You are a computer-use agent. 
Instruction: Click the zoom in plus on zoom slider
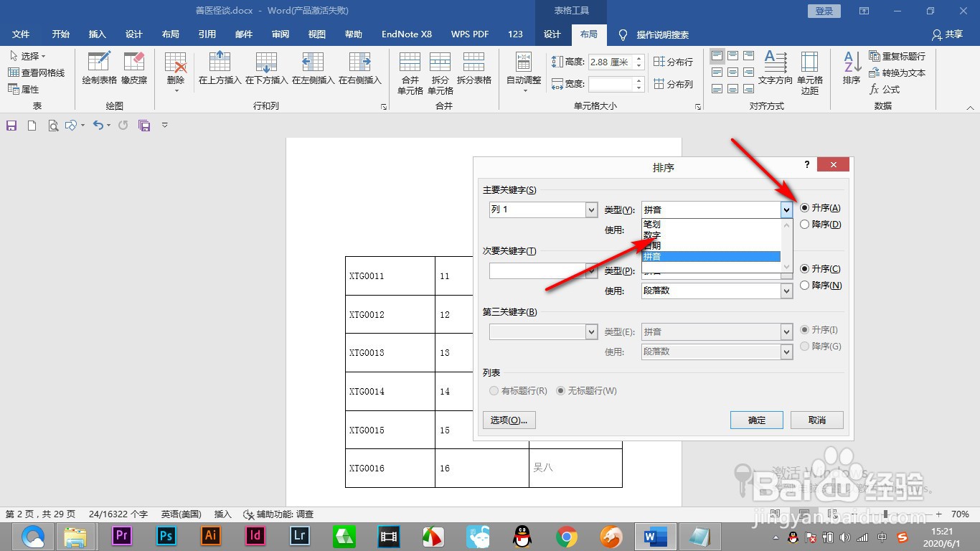pyautogui.click(x=938, y=514)
